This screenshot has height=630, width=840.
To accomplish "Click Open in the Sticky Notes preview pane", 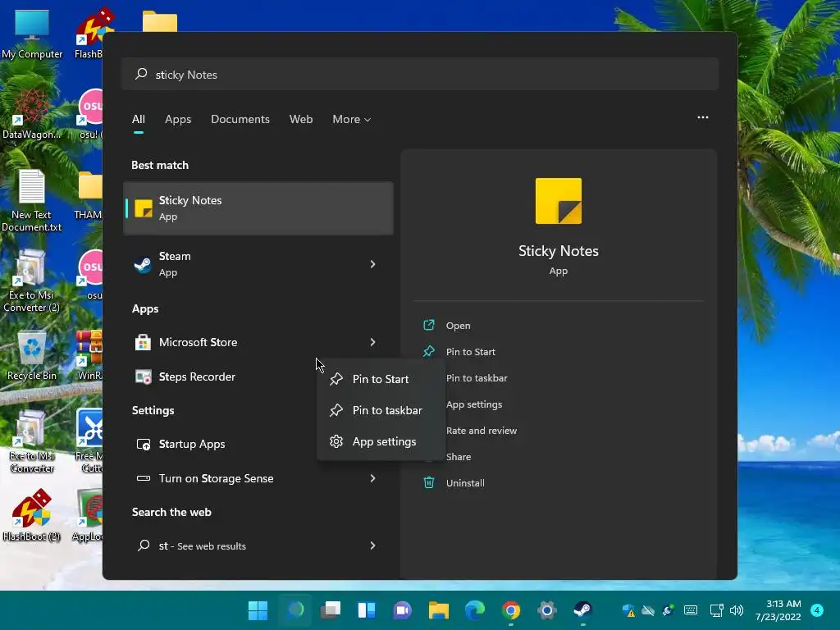I will (458, 326).
